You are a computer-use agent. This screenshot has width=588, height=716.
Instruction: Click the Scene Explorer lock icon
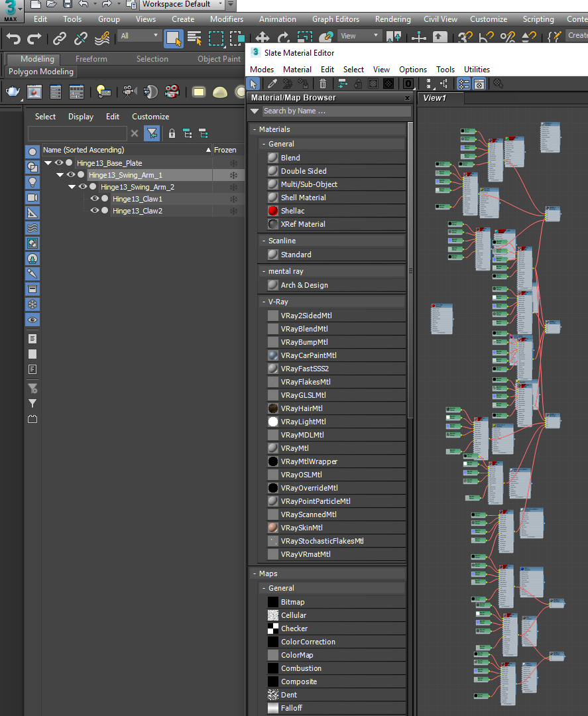172,133
